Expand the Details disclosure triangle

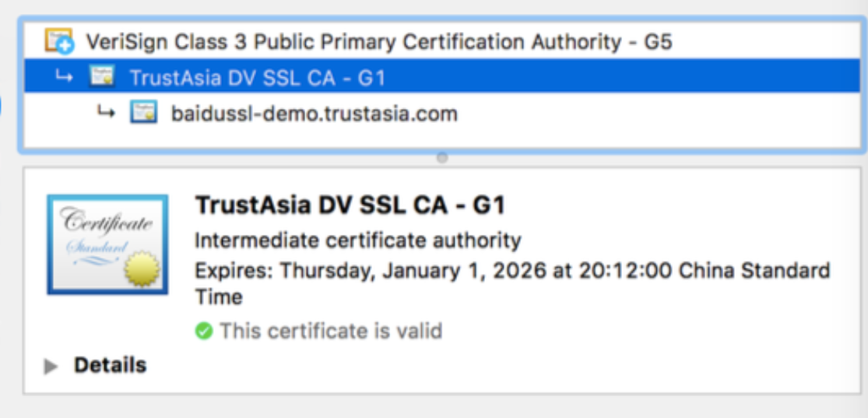click(51, 366)
